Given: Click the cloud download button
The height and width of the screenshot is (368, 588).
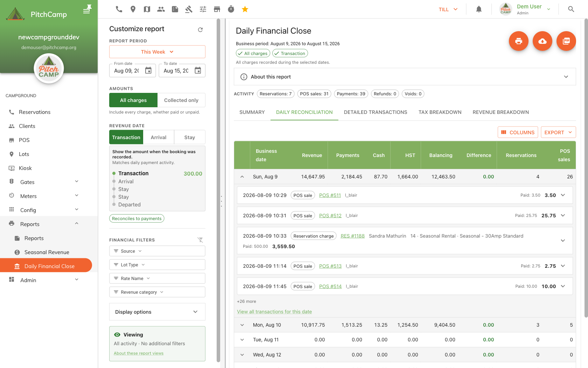Looking at the screenshot, I should click(542, 41).
